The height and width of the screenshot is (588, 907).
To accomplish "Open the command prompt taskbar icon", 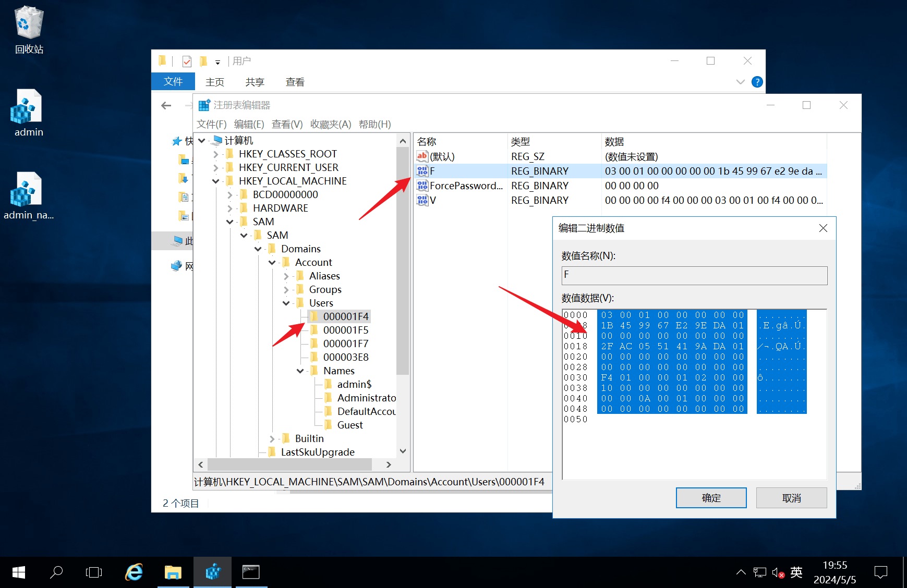I will tap(251, 572).
